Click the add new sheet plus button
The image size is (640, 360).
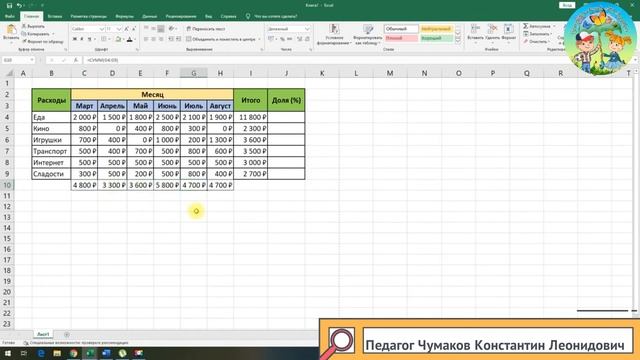coord(67,335)
